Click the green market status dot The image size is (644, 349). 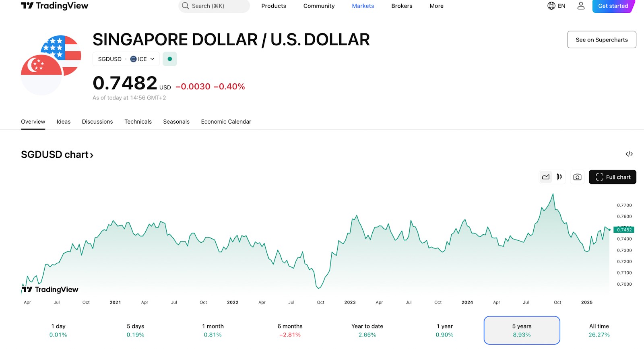[170, 59]
